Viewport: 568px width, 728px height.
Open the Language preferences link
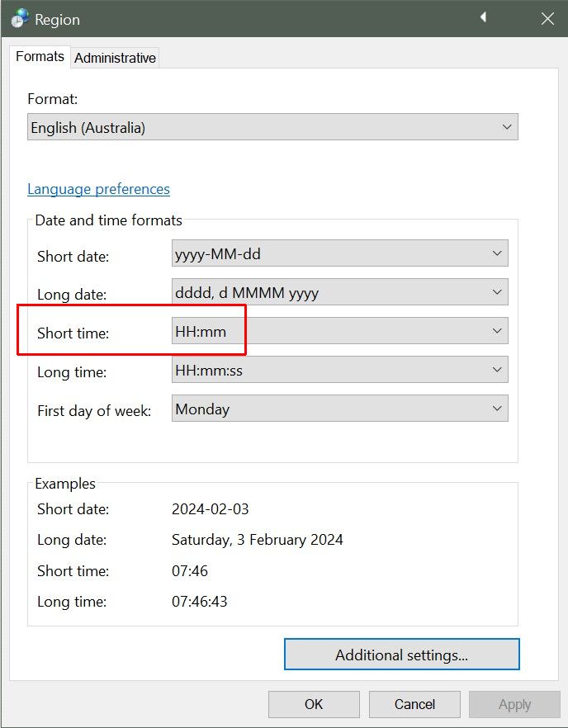coord(98,189)
